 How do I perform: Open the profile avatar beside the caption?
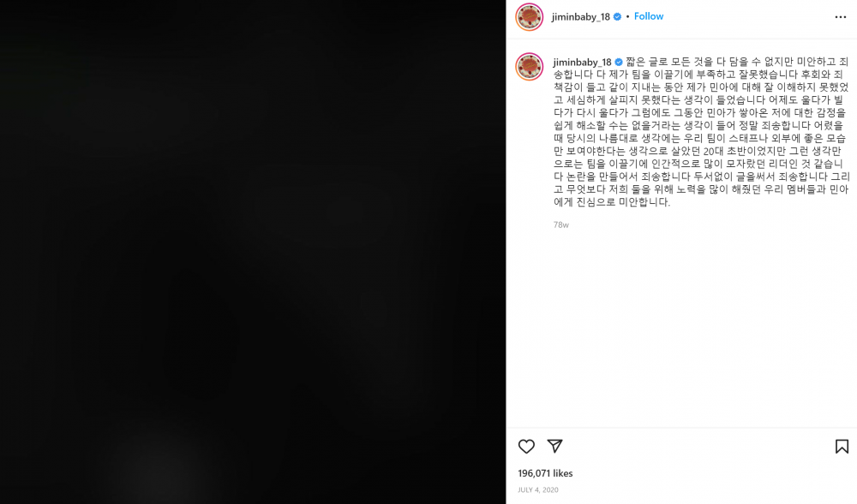(x=529, y=67)
